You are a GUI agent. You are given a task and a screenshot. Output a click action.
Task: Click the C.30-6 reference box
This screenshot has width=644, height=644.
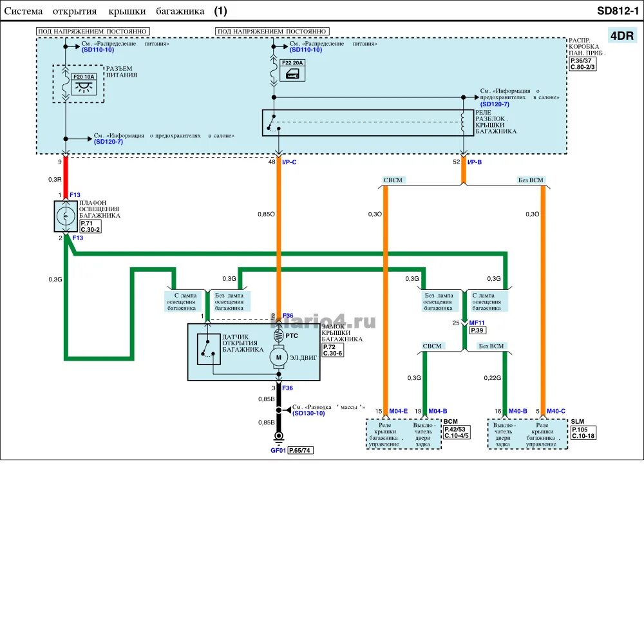(333, 353)
